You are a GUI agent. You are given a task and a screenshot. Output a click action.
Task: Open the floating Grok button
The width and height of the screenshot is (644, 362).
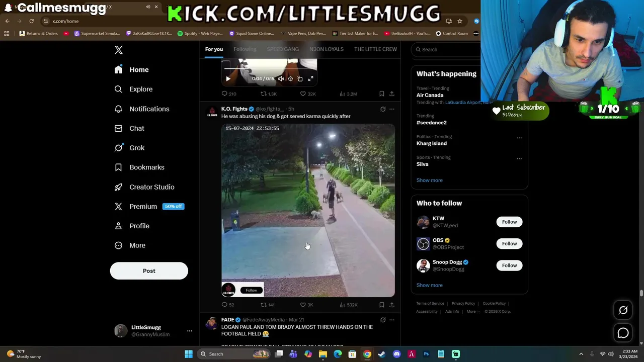pos(623,310)
